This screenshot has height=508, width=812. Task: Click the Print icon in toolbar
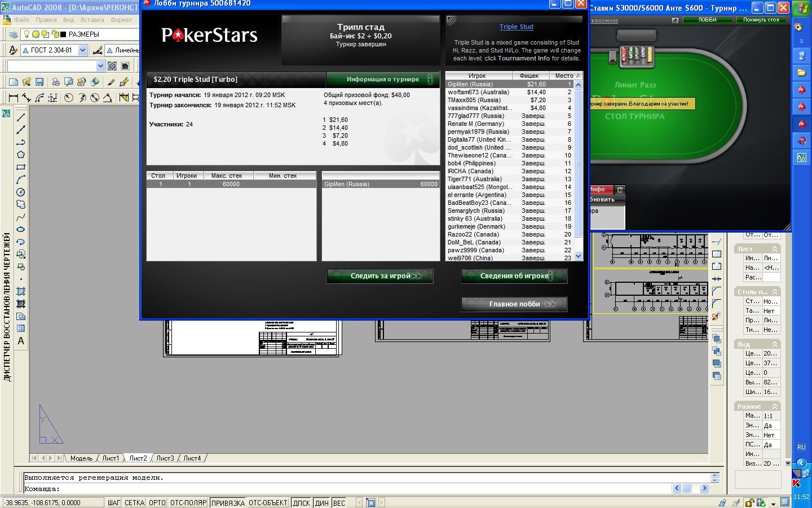pyautogui.click(x=56, y=82)
